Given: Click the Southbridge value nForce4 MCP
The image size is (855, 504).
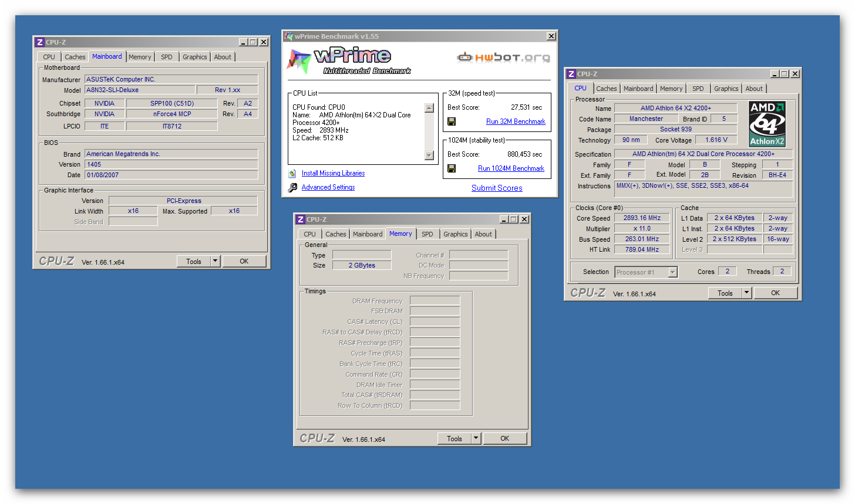Looking at the screenshot, I should (172, 114).
